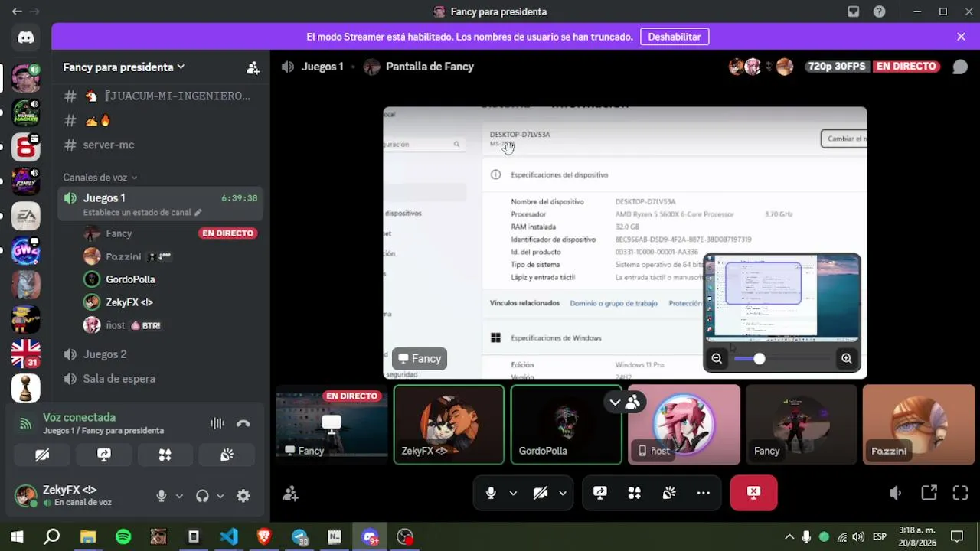Viewport: 980px width, 551px height.
Task: Select the Juegos 1 voice channel
Action: 161,204
